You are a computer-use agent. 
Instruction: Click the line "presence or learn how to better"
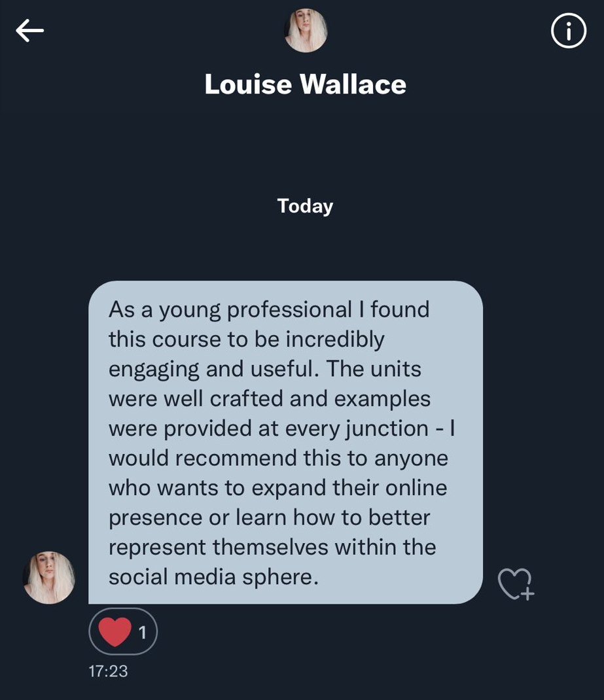(269, 518)
